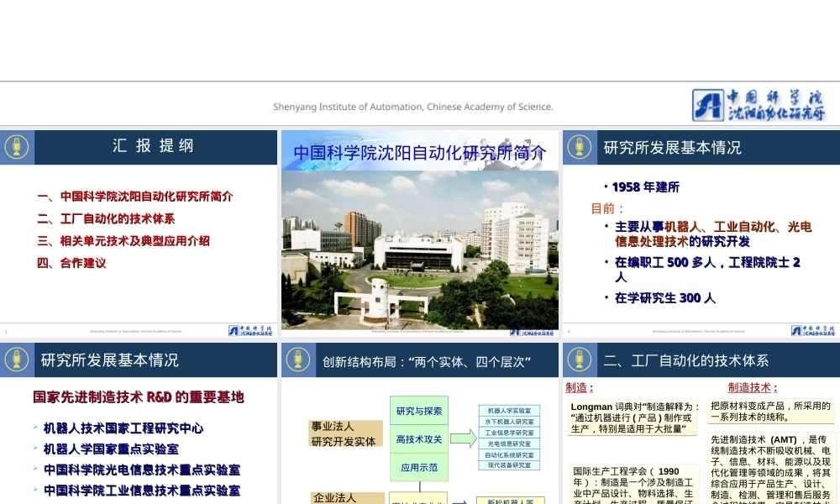Click the 光电信息研究室 box
This screenshot has height=504, width=840.
(x=510, y=444)
